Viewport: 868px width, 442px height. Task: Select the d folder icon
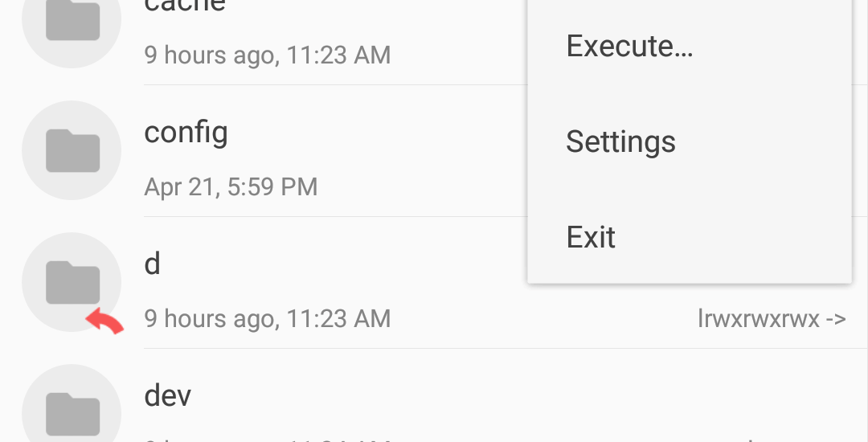[x=72, y=281]
